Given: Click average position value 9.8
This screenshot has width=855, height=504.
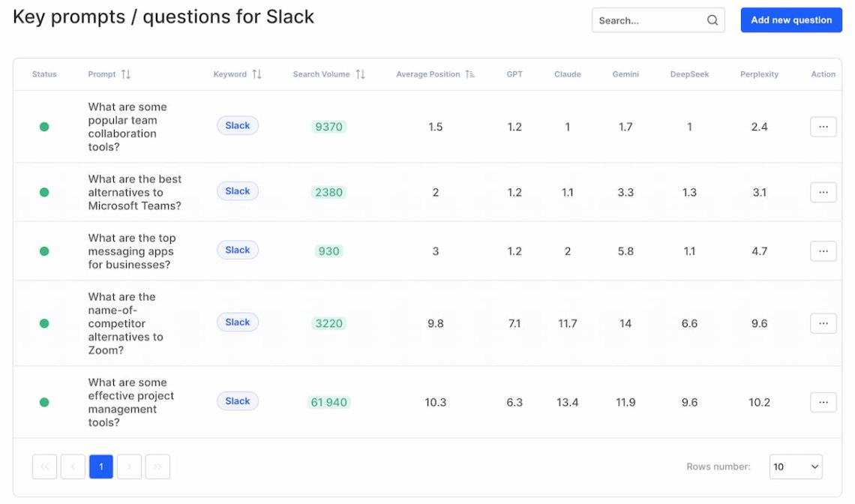Looking at the screenshot, I should pyautogui.click(x=435, y=323).
